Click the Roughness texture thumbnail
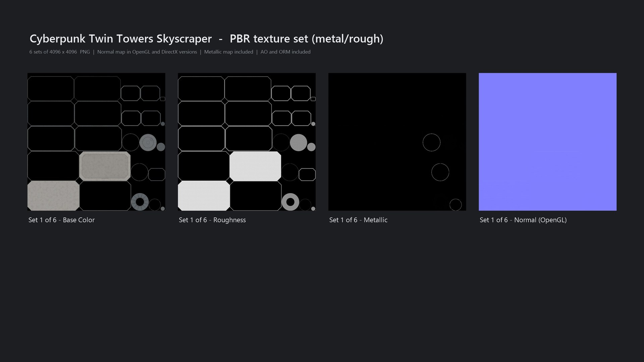This screenshot has width=644, height=362. coord(247,142)
